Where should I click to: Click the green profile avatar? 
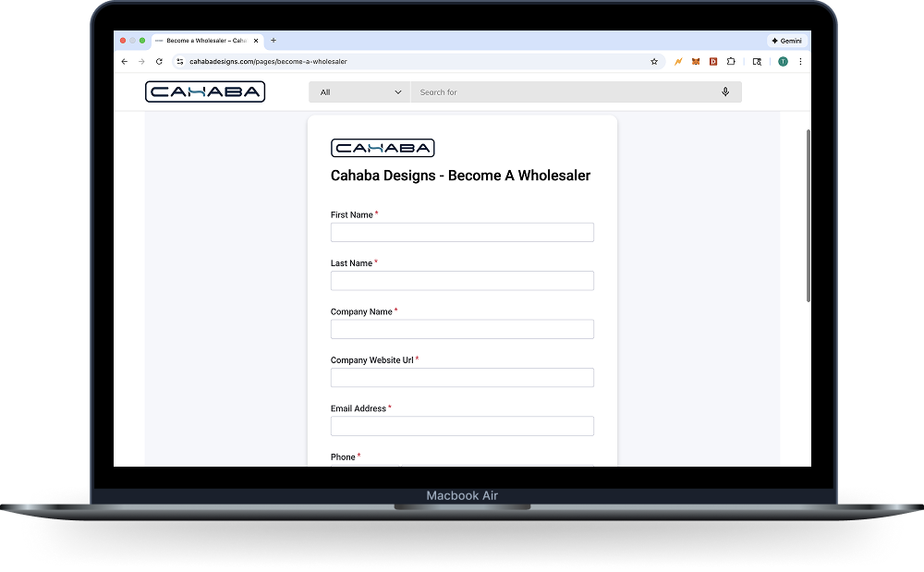click(783, 62)
